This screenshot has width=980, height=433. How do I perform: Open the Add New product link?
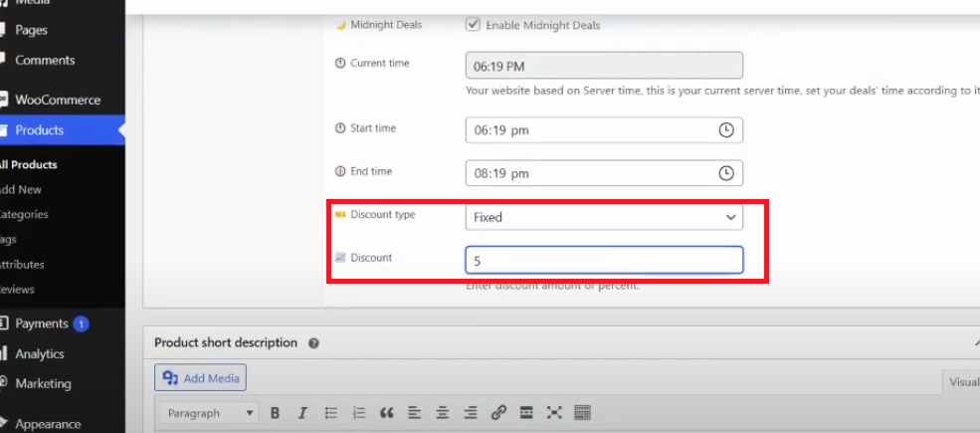coord(21,189)
